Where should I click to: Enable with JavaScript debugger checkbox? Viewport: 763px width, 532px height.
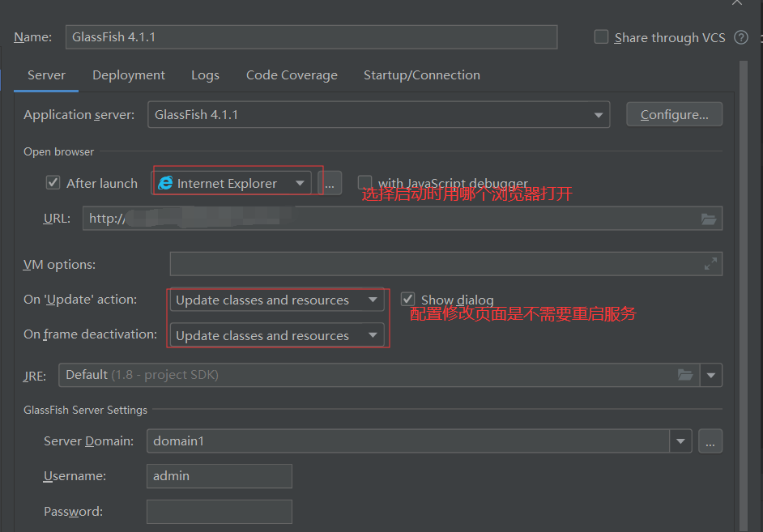(364, 182)
